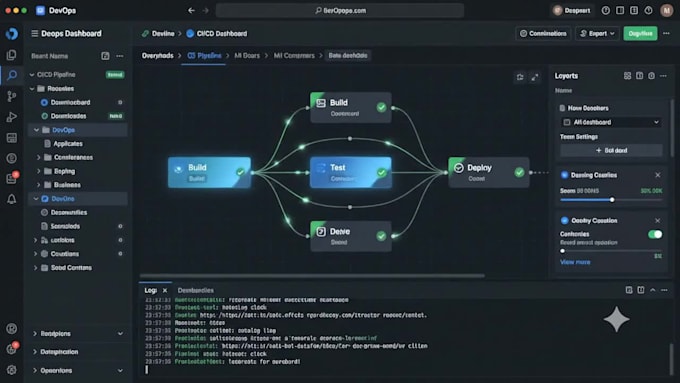Close the Logs tab
This screenshot has width=680, height=383.
tap(165, 290)
